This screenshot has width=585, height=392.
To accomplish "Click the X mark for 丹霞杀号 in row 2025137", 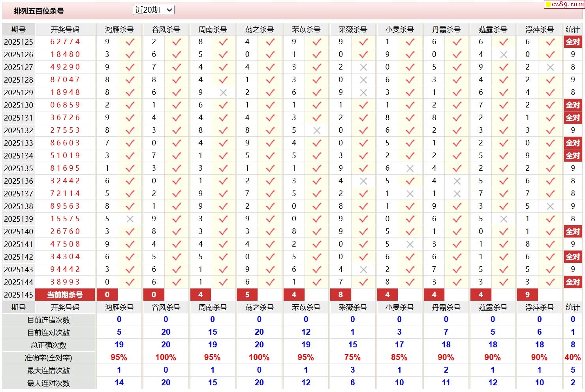I will pos(457,194).
